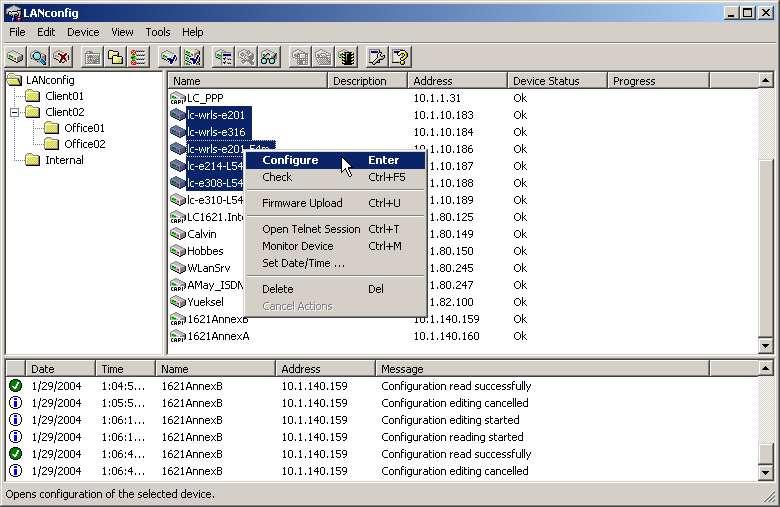Click the device icon next to Calvin
Screen dimensions: 780x507
point(177,234)
